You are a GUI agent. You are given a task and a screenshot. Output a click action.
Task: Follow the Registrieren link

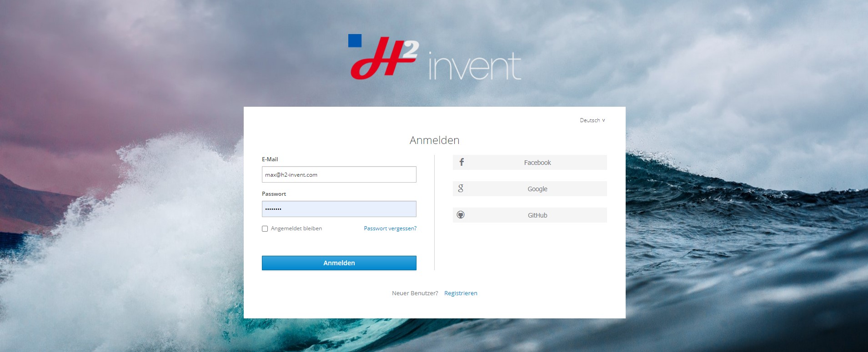pyautogui.click(x=461, y=293)
